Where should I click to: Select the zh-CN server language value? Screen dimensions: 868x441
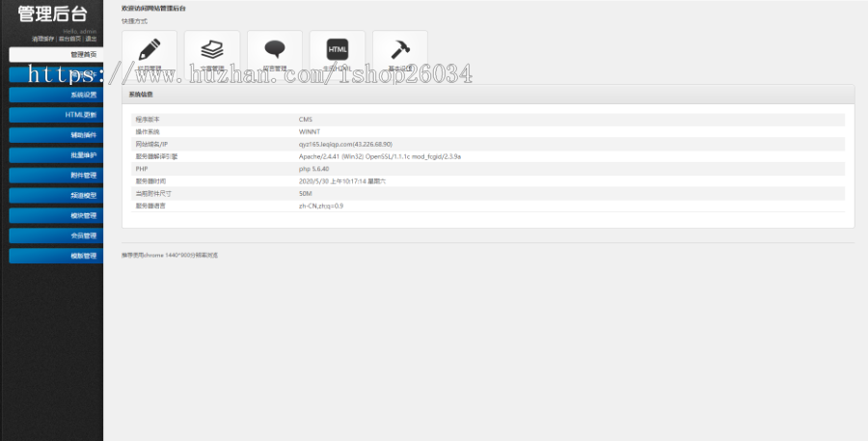coord(321,207)
